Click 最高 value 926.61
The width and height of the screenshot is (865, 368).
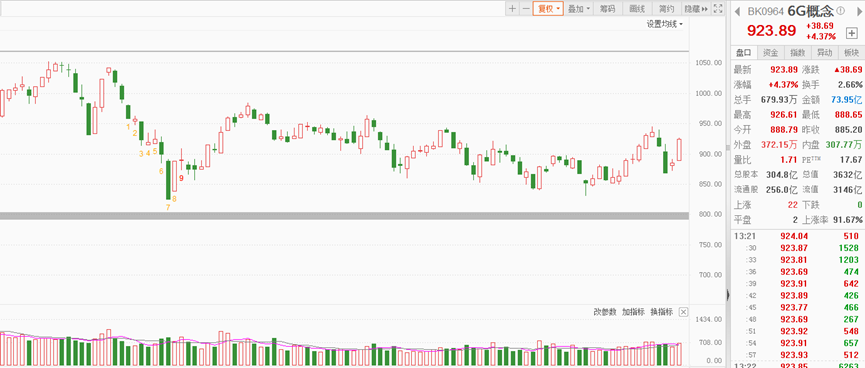[784, 115]
